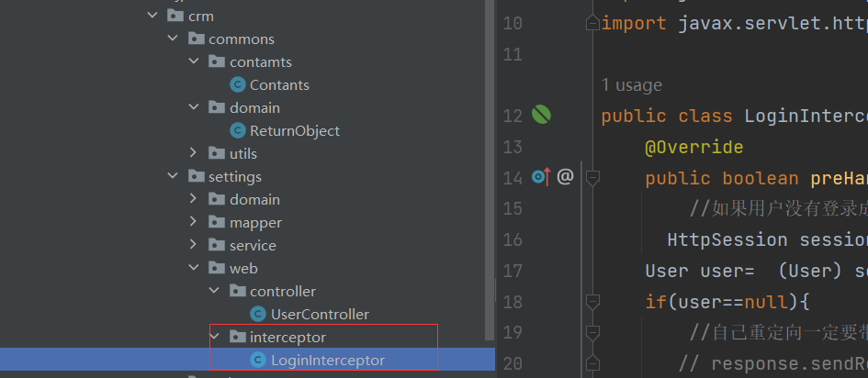Click the Contants class icon
This screenshot has width=868, height=378.
(x=238, y=85)
